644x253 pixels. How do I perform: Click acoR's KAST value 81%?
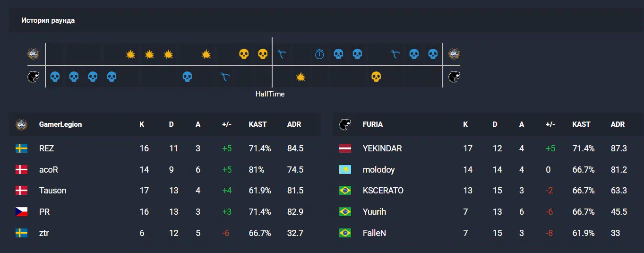click(x=256, y=170)
